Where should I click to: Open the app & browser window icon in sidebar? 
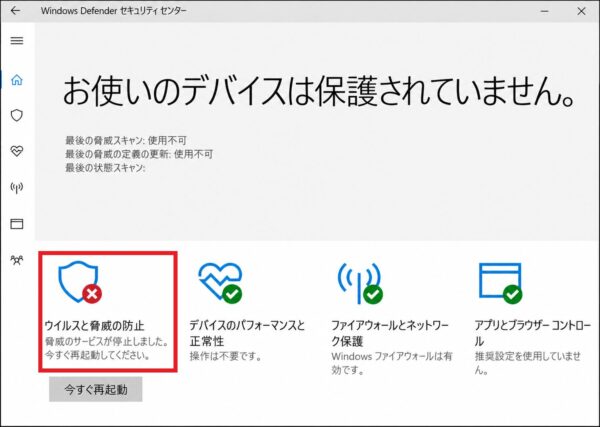pyautogui.click(x=16, y=224)
